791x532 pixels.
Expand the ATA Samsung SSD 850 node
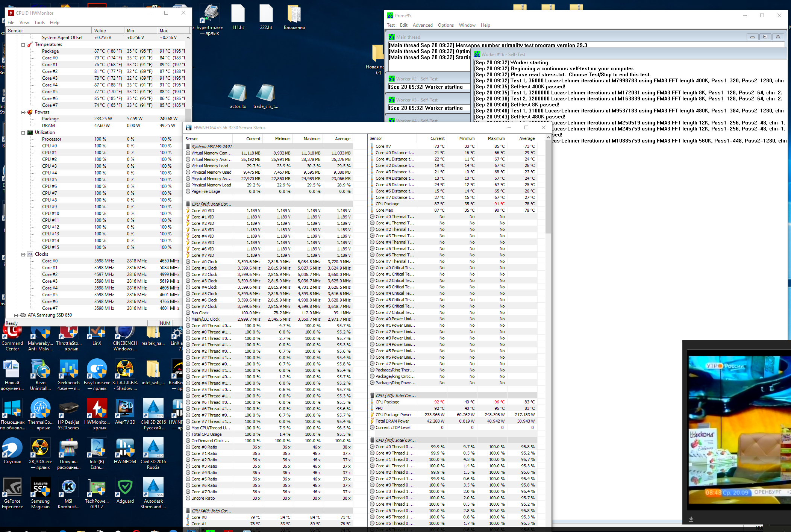pos(16,315)
